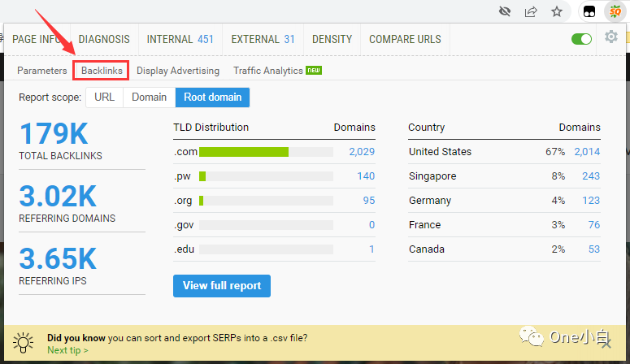Click the 67% value for United States
This screenshot has height=364, width=630.
(555, 152)
